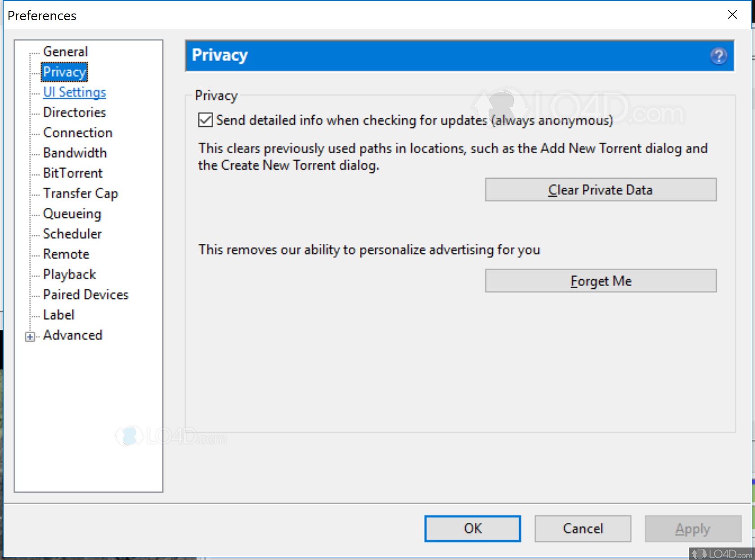
Task: Select Bandwidth in the preferences tree
Action: (75, 153)
